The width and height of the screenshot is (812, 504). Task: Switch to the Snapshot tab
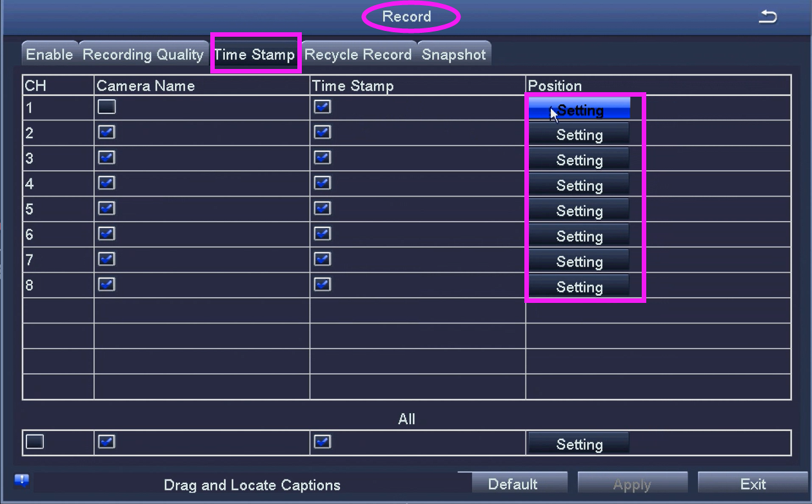pos(454,55)
